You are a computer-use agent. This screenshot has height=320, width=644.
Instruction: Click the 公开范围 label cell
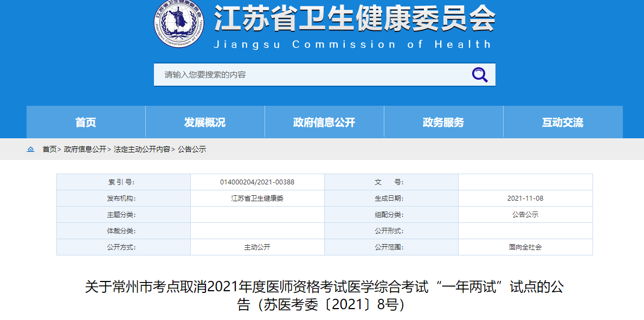click(391, 247)
